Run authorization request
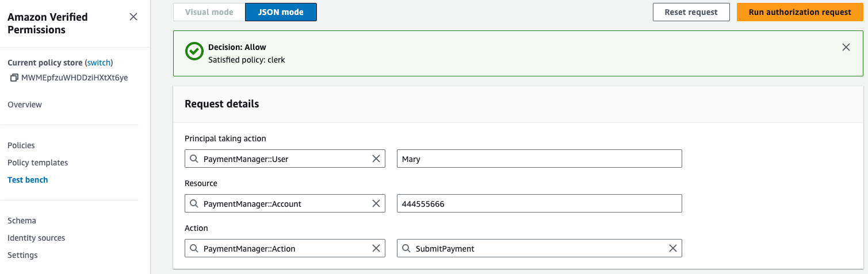The image size is (868, 274). click(800, 12)
